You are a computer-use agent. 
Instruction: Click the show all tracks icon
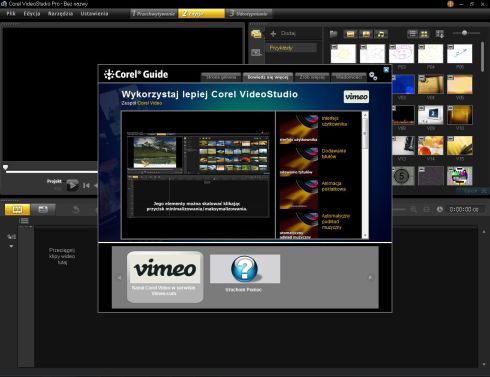24,221
